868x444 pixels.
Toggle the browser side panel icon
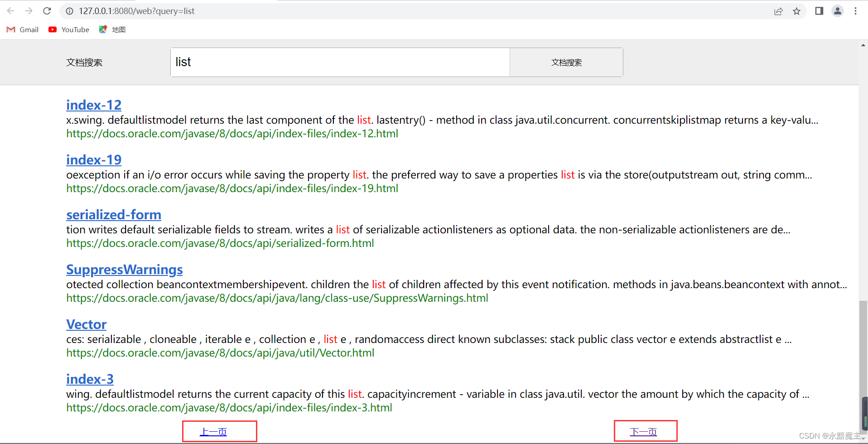819,11
